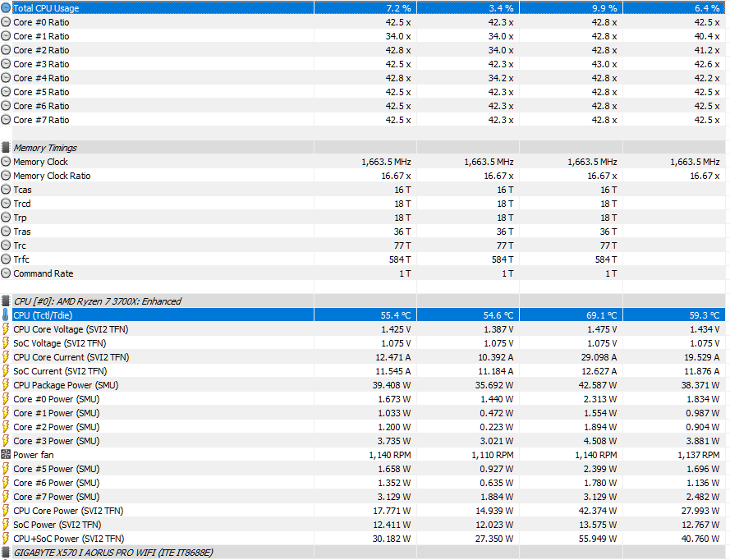
Task: Select the Core #3 Ratio row label
Action: click(x=41, y=64)
